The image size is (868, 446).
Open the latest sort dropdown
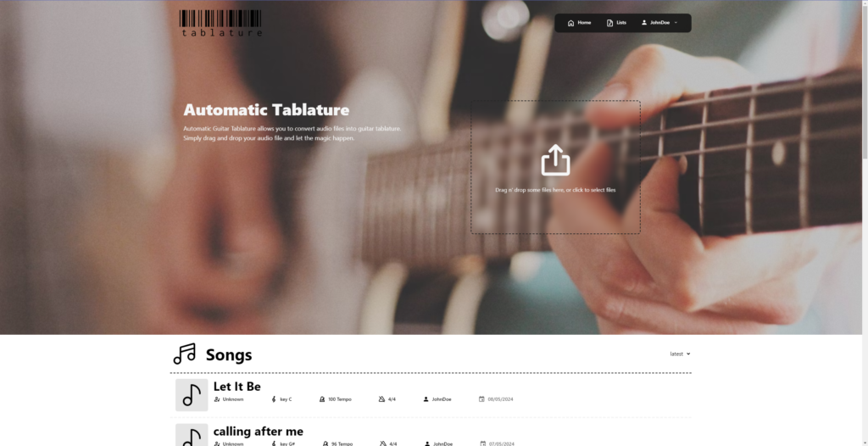[x=680, y=354]
